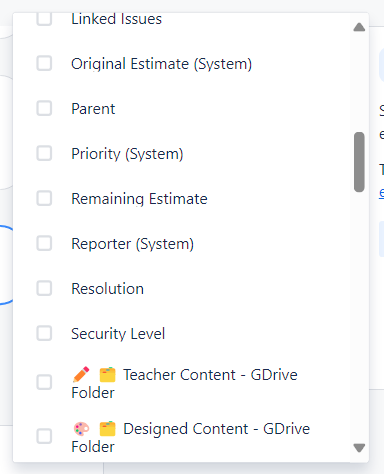Choose the Resolution option label
384x474 pixels.
click(107, 289)
